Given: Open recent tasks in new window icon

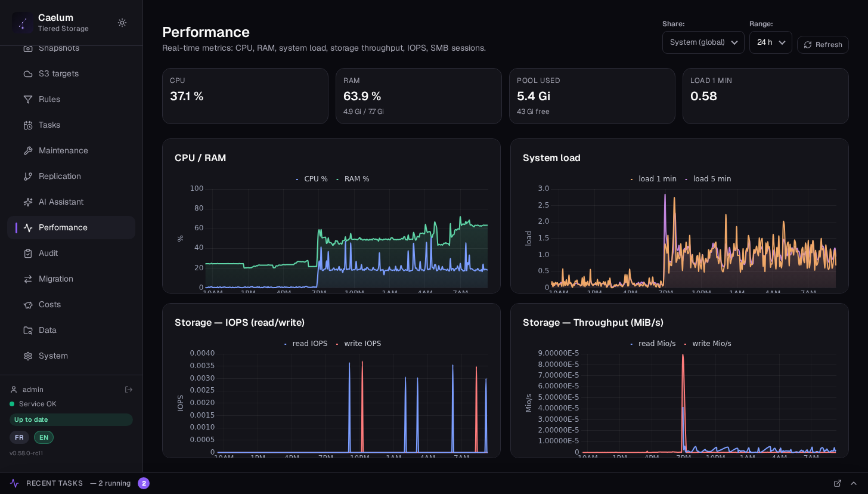Looking at the screenshot, I should tap(838, 483).
